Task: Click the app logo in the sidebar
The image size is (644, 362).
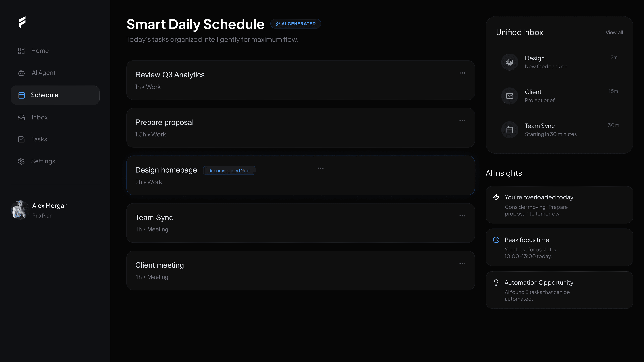Action: [x=22, y=22]
